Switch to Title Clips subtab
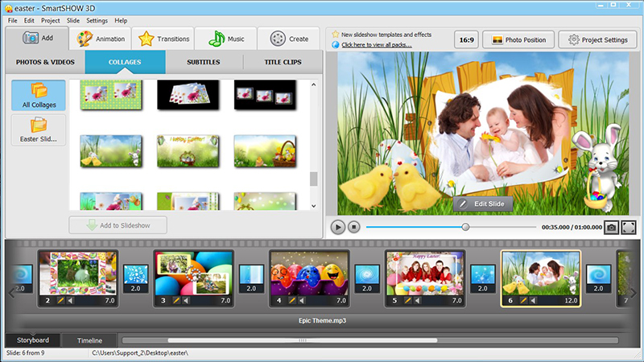Screen dimensions: 644x362 click(283, 62)
